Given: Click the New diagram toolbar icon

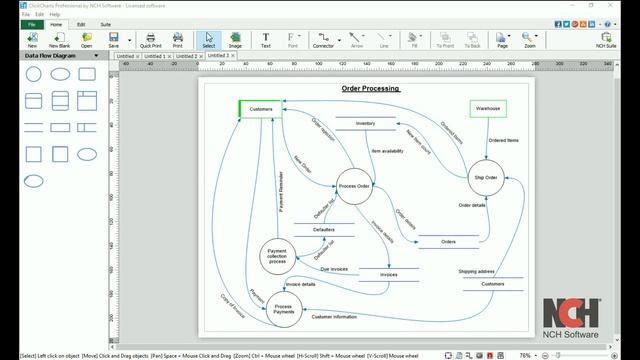Looking at the screenshot, I should pyautogui.click(x=32, y=40).
